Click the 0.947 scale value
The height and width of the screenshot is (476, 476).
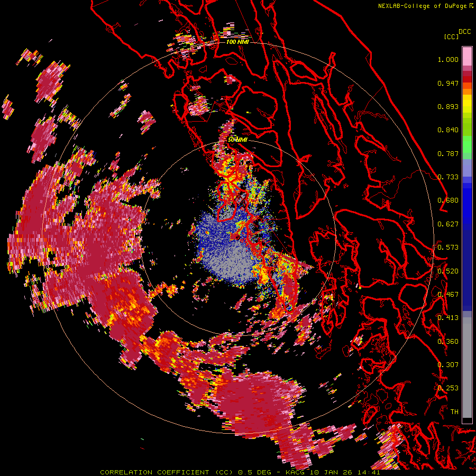448,83
